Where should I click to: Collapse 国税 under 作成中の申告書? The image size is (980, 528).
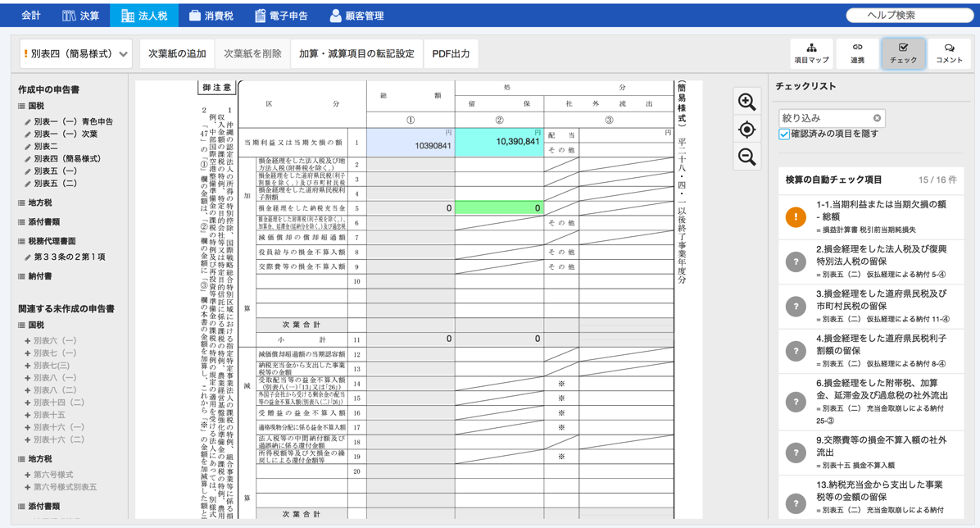[32, 106]
